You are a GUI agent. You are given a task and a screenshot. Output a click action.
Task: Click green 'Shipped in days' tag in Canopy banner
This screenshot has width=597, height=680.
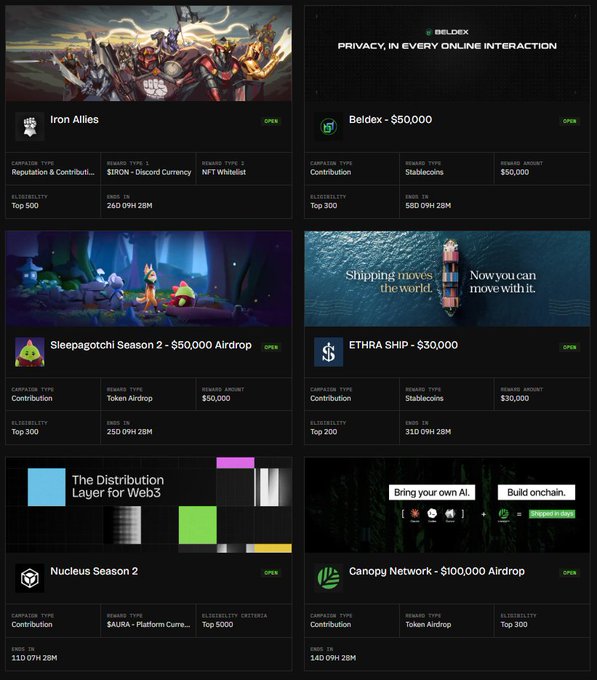pyautogui.click(x=552, y=514)
